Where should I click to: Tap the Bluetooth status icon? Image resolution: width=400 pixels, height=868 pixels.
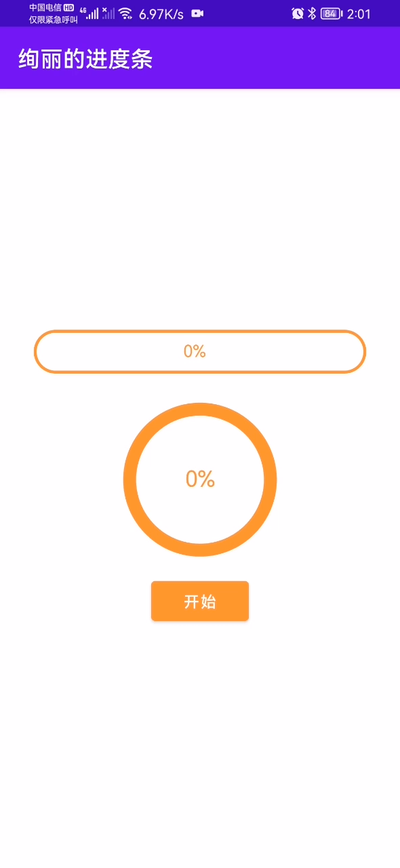312,14
